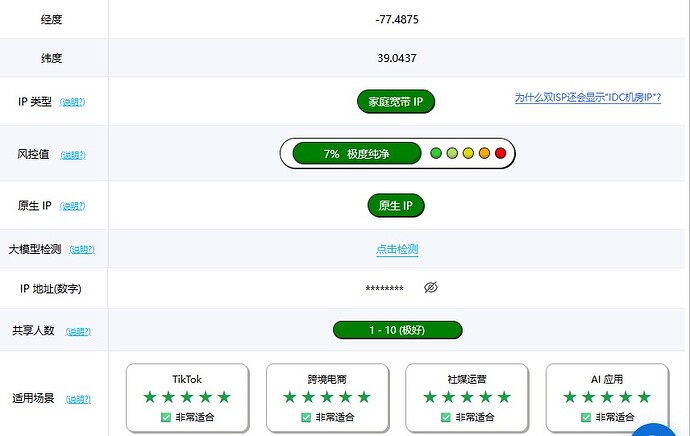Click the fifth star in the TikTok rating

click(x=224, y=397)
